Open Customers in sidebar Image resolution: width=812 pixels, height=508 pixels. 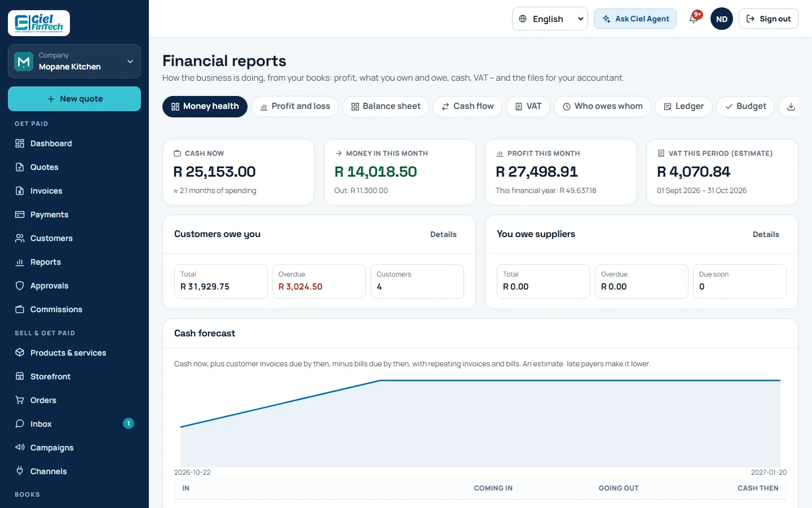point(74,238)
